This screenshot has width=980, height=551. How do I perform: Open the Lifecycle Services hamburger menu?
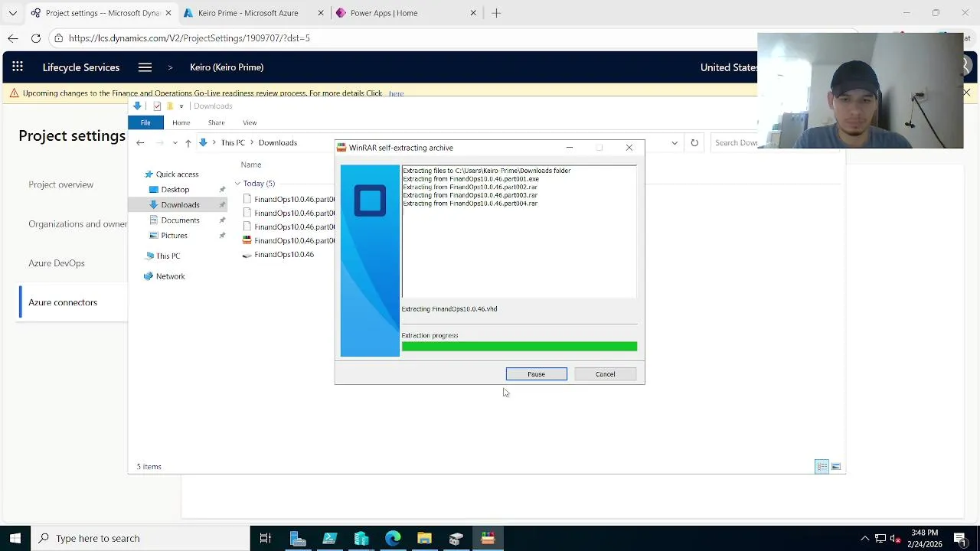[145, 67]
